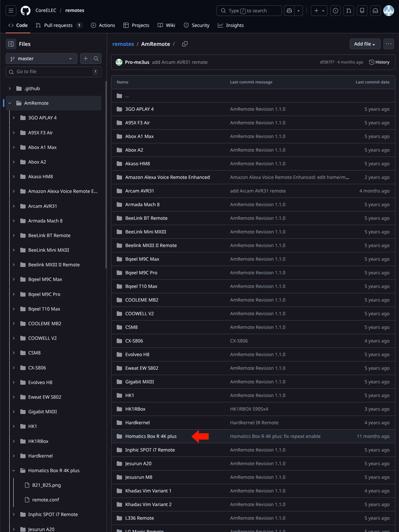This screenshot has width=399, height=532.
Task: Add a new file with the plus button
Action: pyautogui.click(x=85, y=59)
